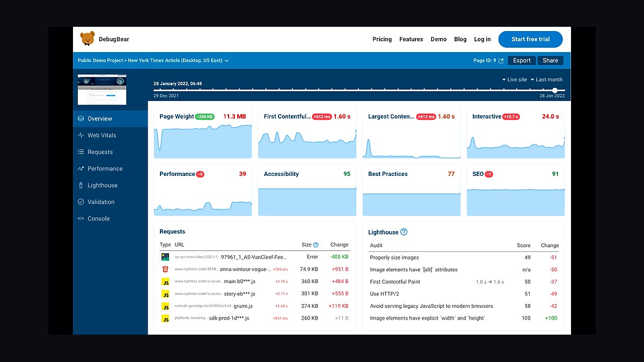Screen dimensions: 644x362
Task: Click the anna-wintour-vogue request name
Action: (245, 269)
